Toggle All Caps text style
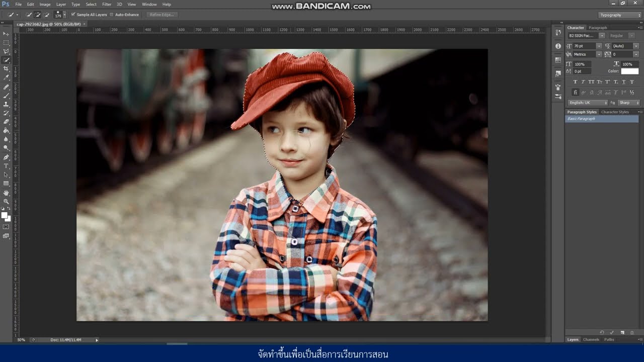This screenshot has height=362, width=644. click(x=591, y=82)
